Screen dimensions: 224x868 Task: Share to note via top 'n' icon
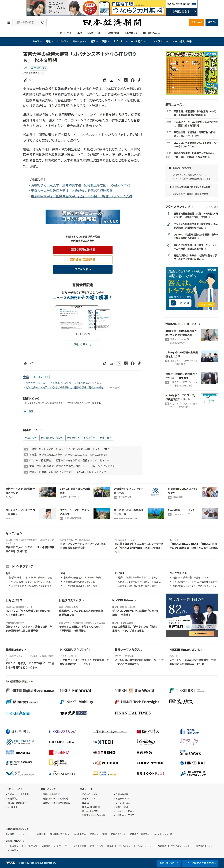(x=119, y=81)
